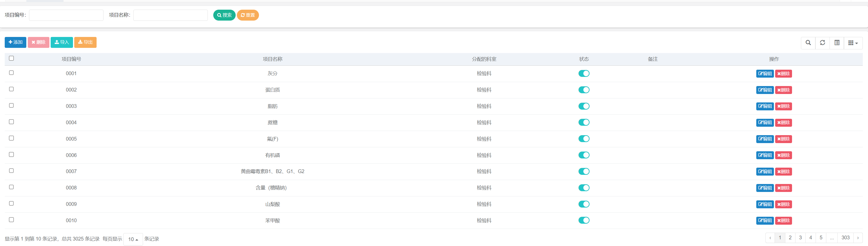868x246 pixels.
Task: Toggle status switch for 山梨酸 row
Action: [584, 204]
